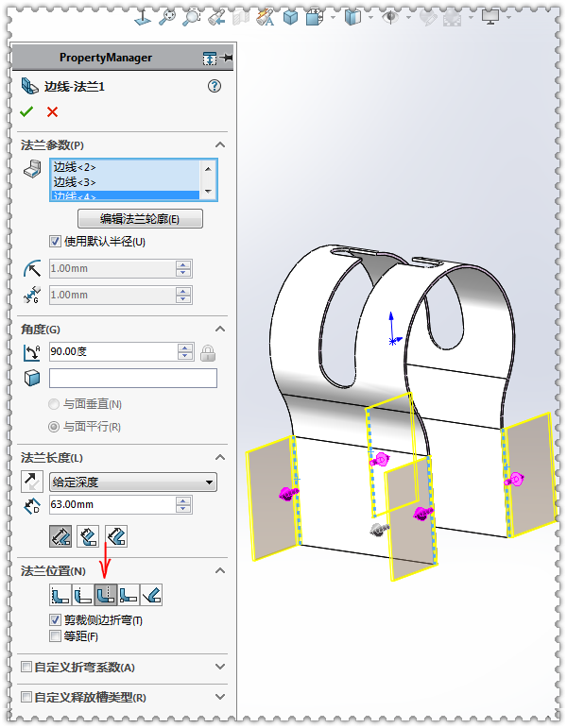
Task: Click the face selection box
Action: (133, 378)
